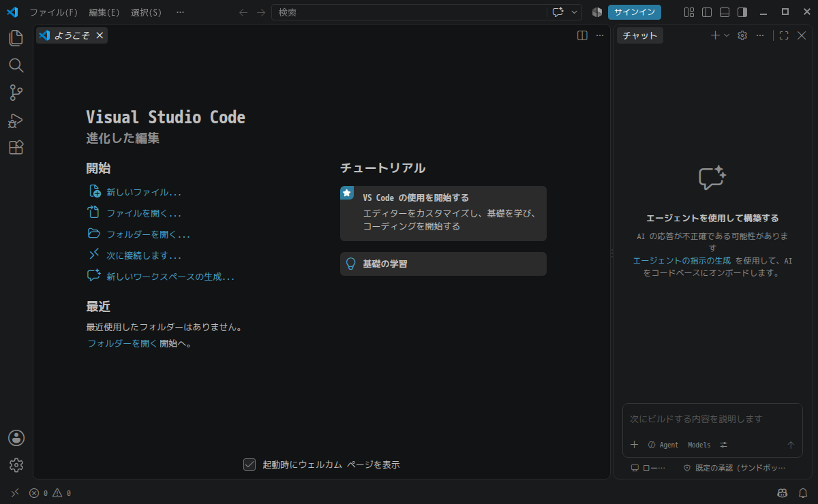This screenshot has width=818, height=504.
Task: Open the Accounts icon in activity bar
Action: click(x=16, y=438)
